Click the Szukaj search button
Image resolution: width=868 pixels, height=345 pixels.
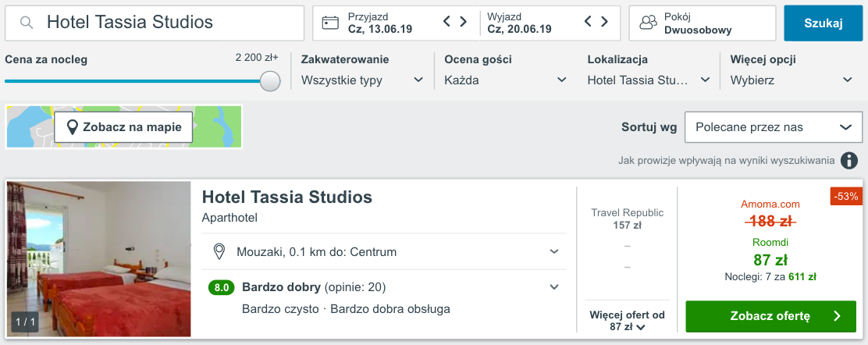(824, 23)
